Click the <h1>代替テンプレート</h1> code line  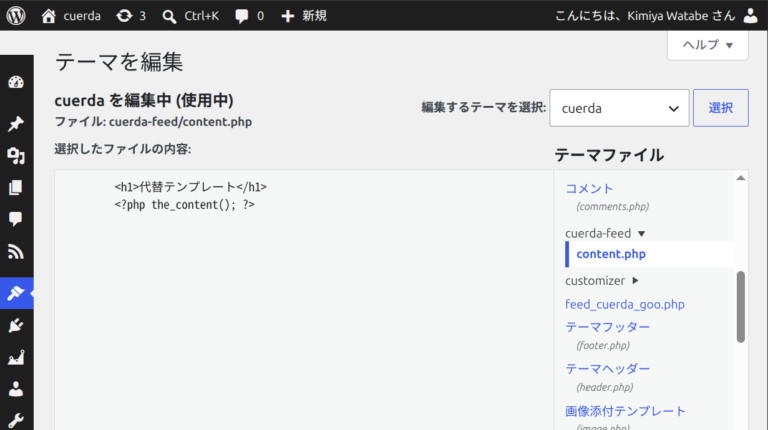pos(191,187)
